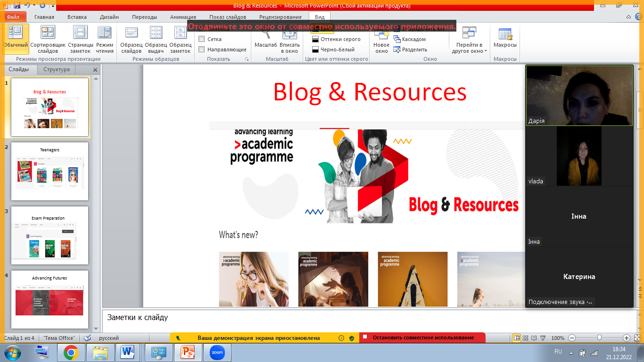Select the Слайды pane tab

click(x=19, y=69)
